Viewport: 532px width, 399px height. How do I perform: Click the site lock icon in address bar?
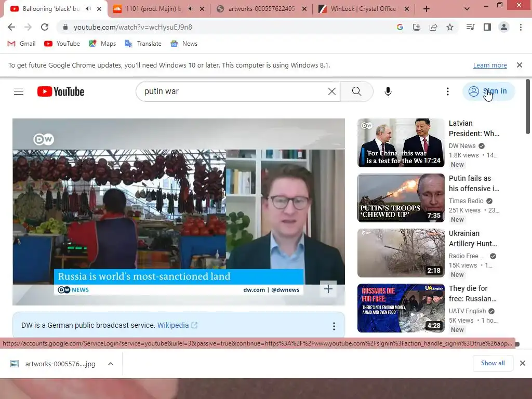point(65,27)
